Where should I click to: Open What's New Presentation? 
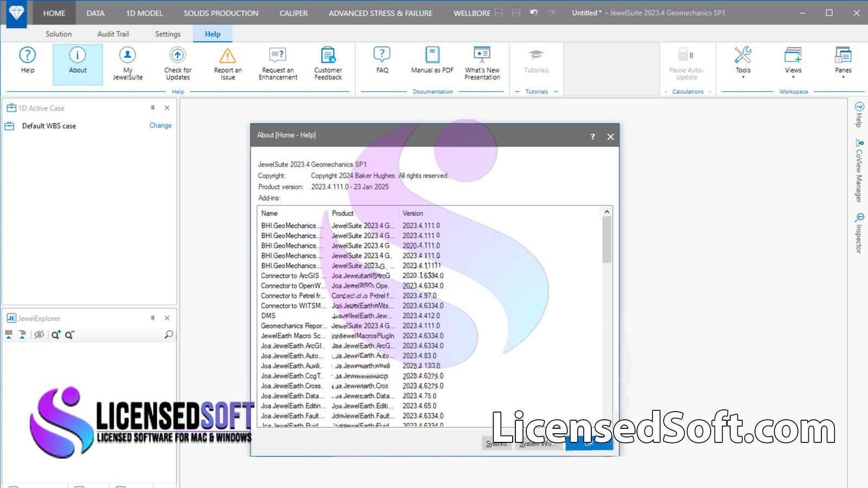[482, 63]
